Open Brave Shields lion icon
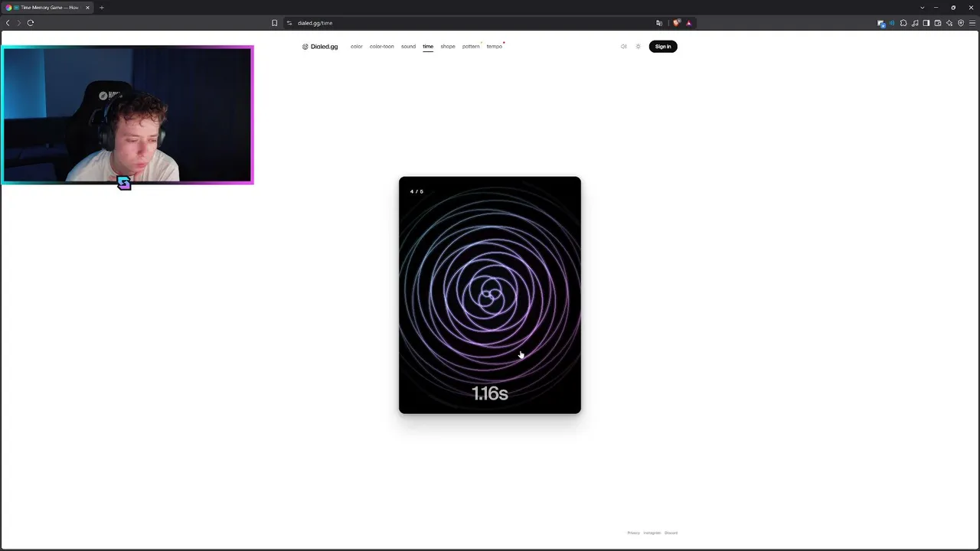 (x=676, y=23)
